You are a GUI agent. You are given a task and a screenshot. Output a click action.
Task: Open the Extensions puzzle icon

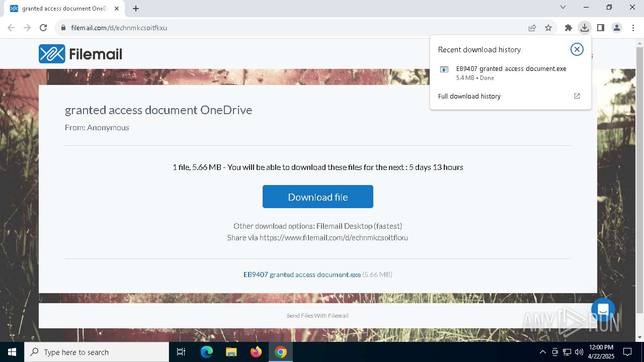569,28
